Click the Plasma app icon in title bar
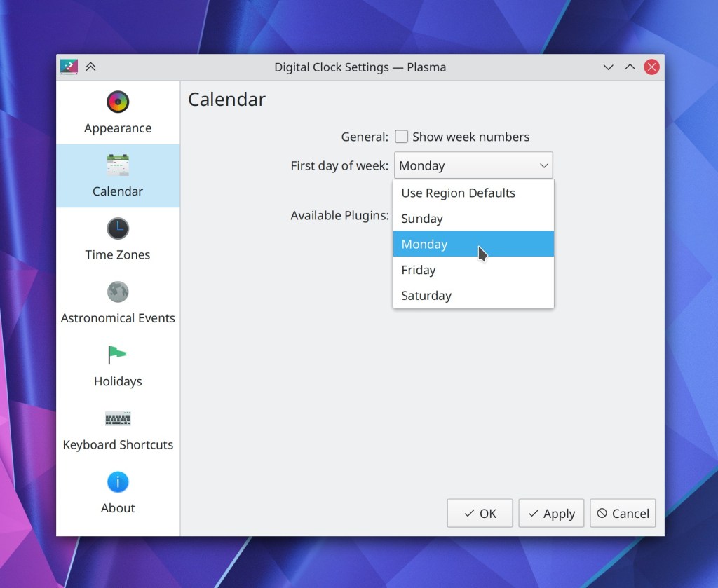This screenshot has width=718, height=588. [x=69, y=67]
